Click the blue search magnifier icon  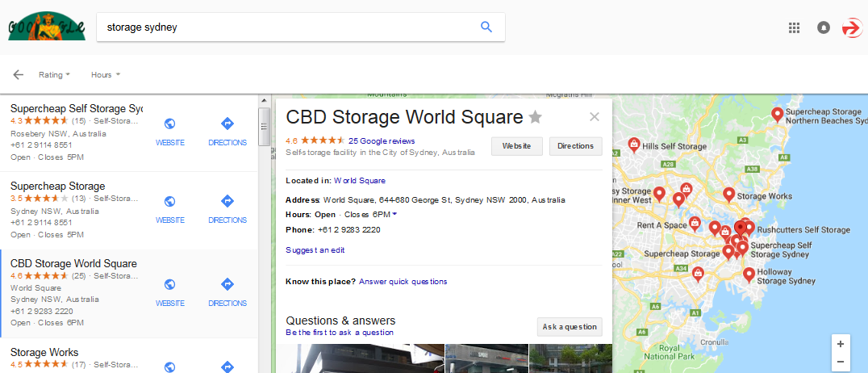click(486, 27)
